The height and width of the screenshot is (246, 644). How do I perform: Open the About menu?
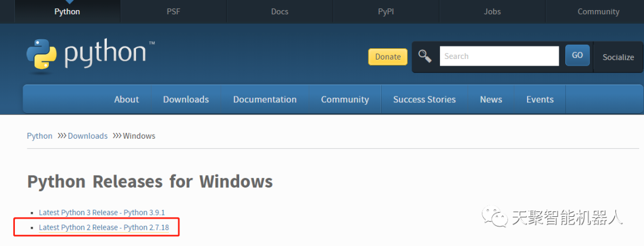(x=126, y=99)
